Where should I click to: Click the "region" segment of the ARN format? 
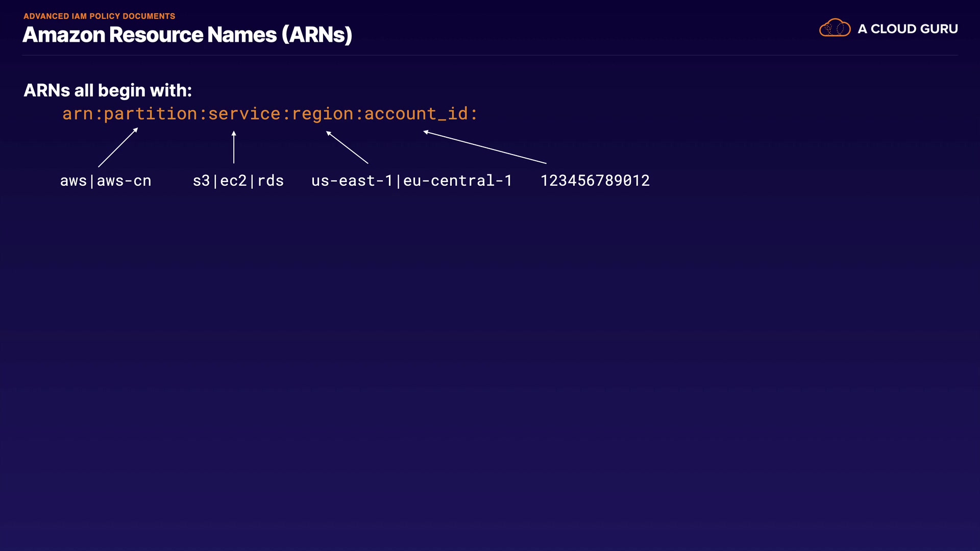(322, 113)
